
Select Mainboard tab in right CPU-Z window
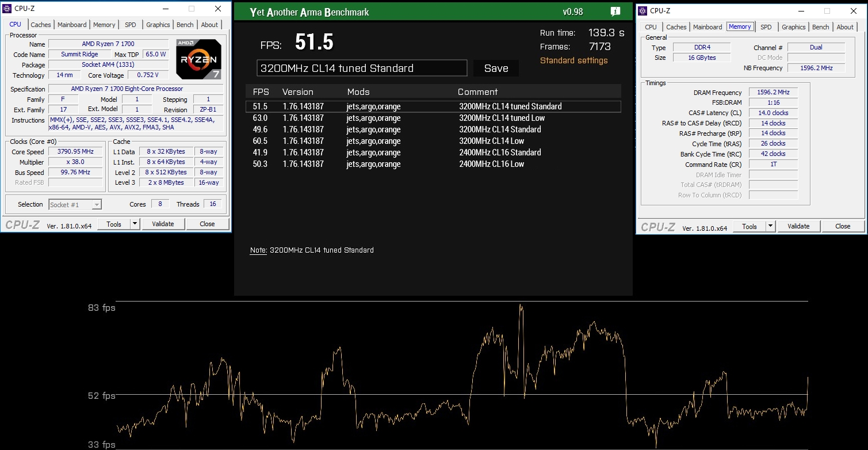(x=708, y=27)
